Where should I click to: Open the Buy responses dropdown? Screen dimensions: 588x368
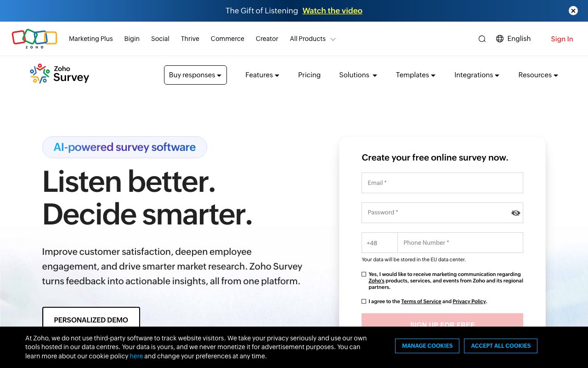195,75
